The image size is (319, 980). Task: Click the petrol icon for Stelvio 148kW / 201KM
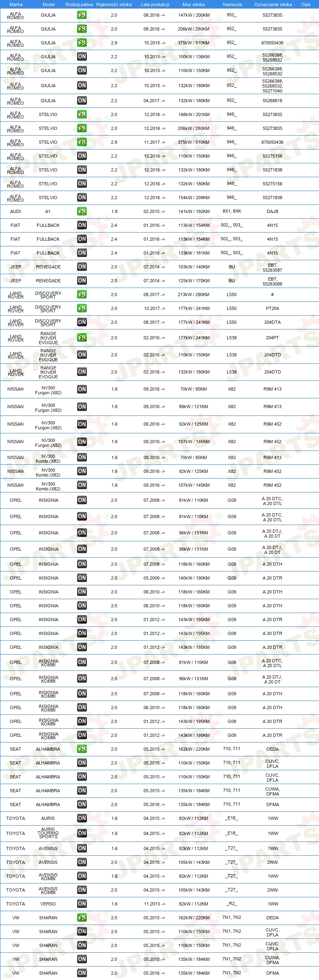pos(82,114)
